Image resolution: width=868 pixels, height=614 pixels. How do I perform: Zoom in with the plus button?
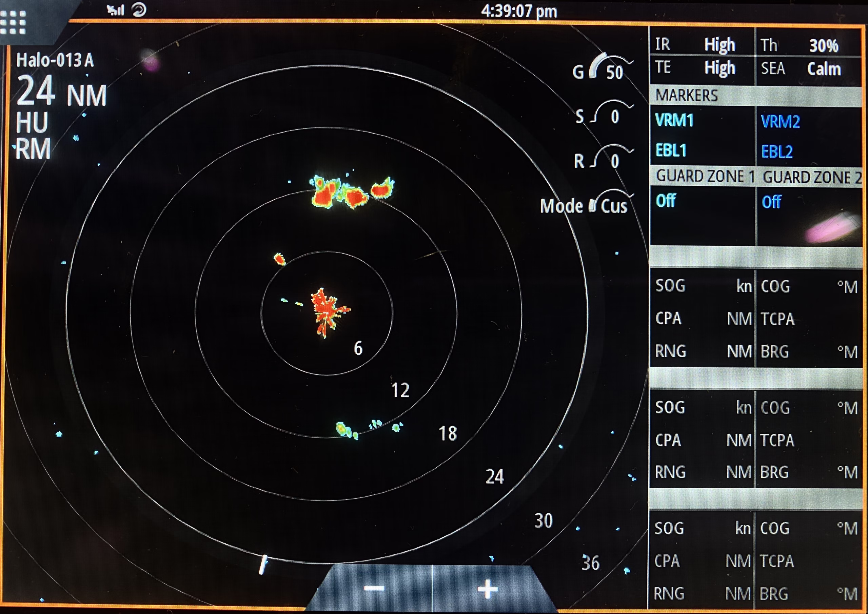[x=488, y=589]
